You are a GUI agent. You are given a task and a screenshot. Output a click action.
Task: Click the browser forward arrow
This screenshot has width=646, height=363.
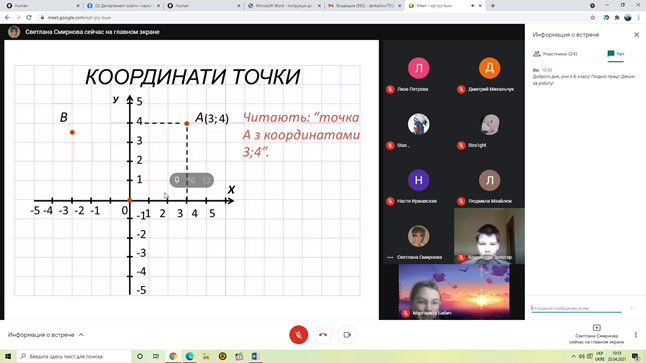click(x=18, y=17)
